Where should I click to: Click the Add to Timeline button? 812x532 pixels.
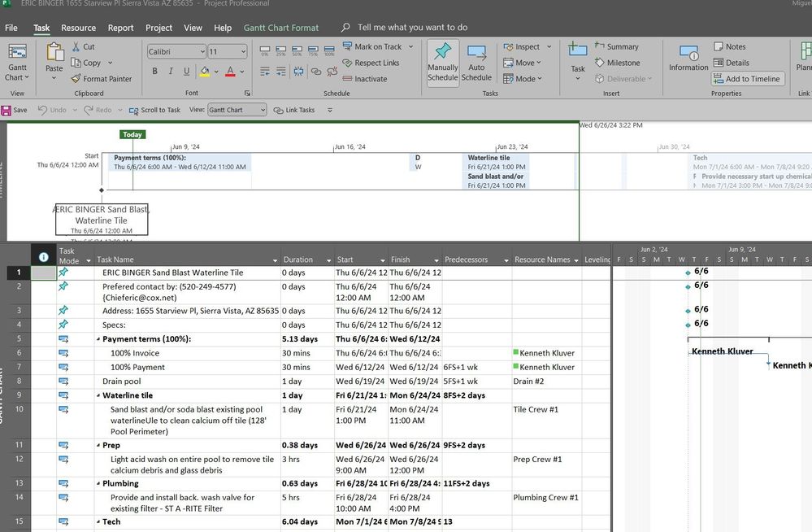coord(746,79)
